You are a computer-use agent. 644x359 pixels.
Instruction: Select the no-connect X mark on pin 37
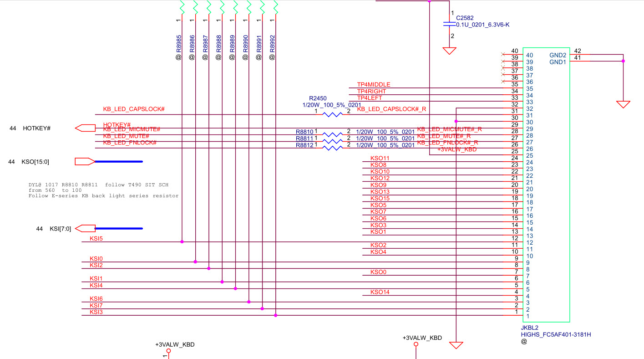coord(502,74)
